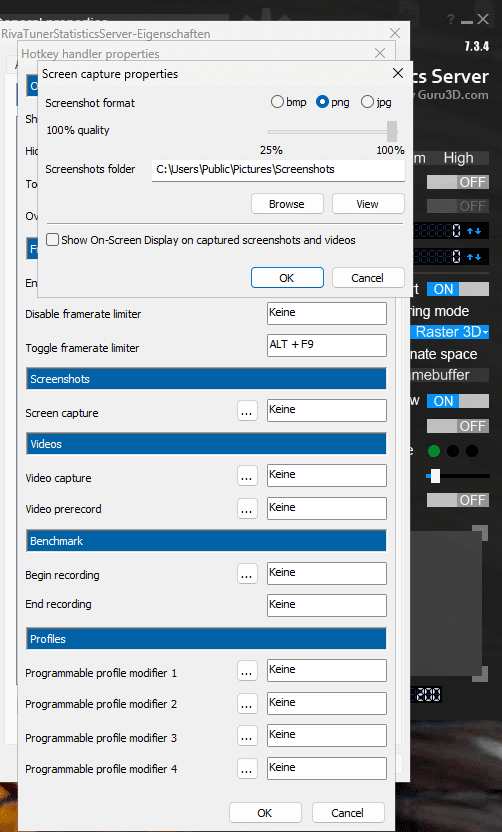Click Programmable profile modifier 3 hotkey field
The height and width of the screenshot is (832, 502).
coord(327,735)
